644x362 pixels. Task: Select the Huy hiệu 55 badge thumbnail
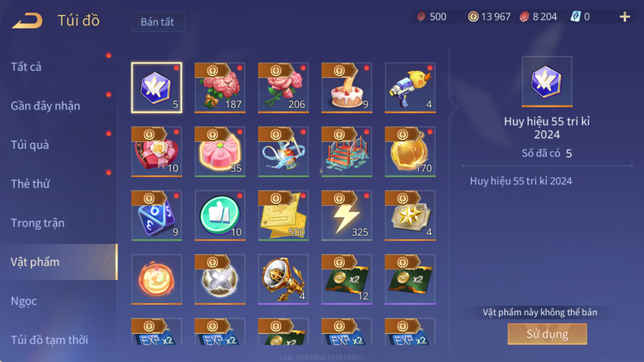pos(547,82)
